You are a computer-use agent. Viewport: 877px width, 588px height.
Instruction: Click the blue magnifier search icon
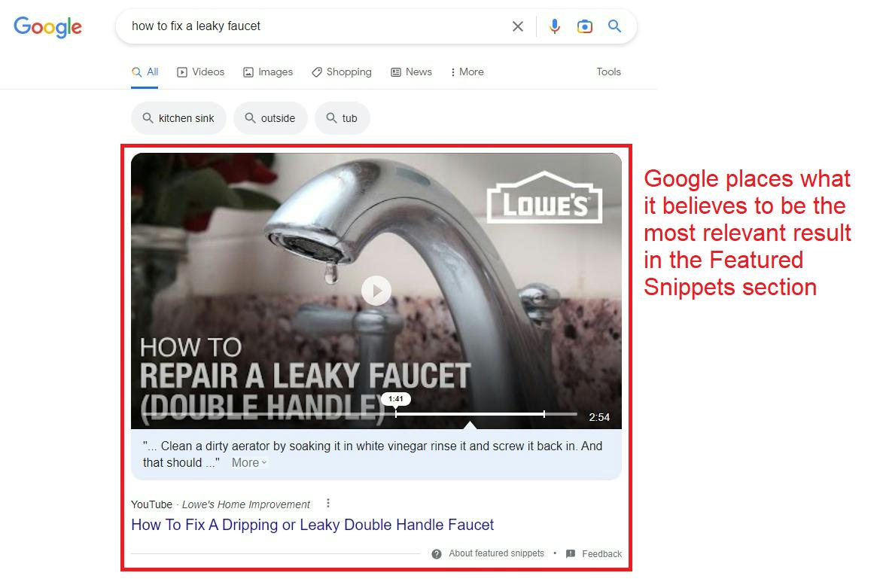click(x=615, y=26)
